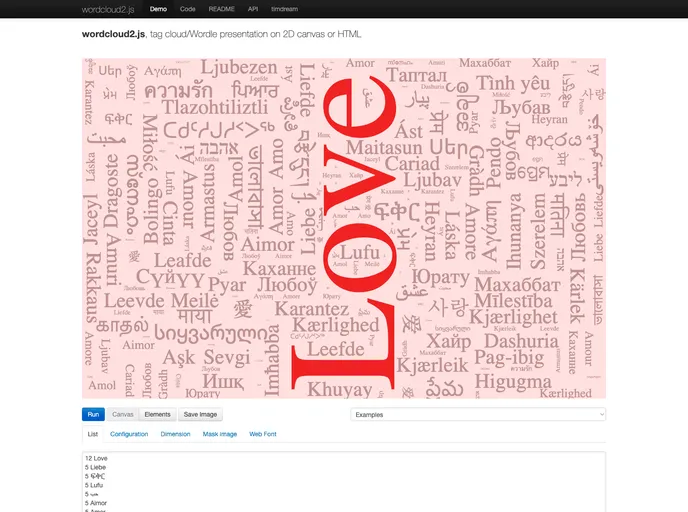
Task: Click the word Maitasun in the cloud
Action: point(384,148)
